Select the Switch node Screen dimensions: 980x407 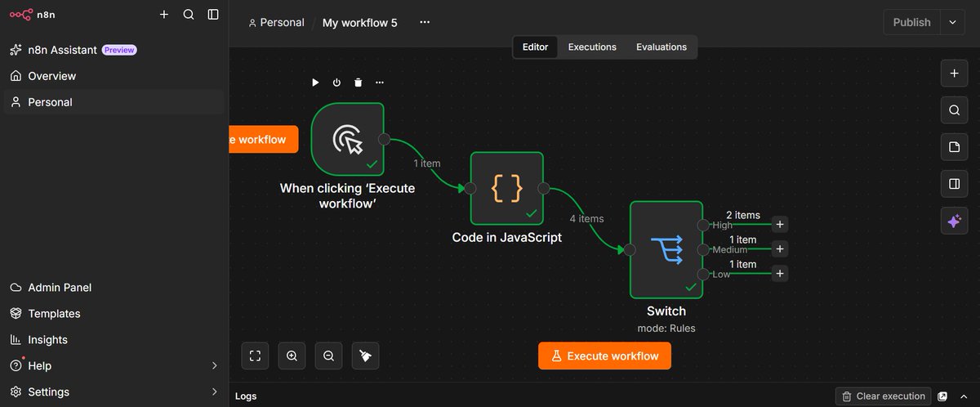click(666, 249)
